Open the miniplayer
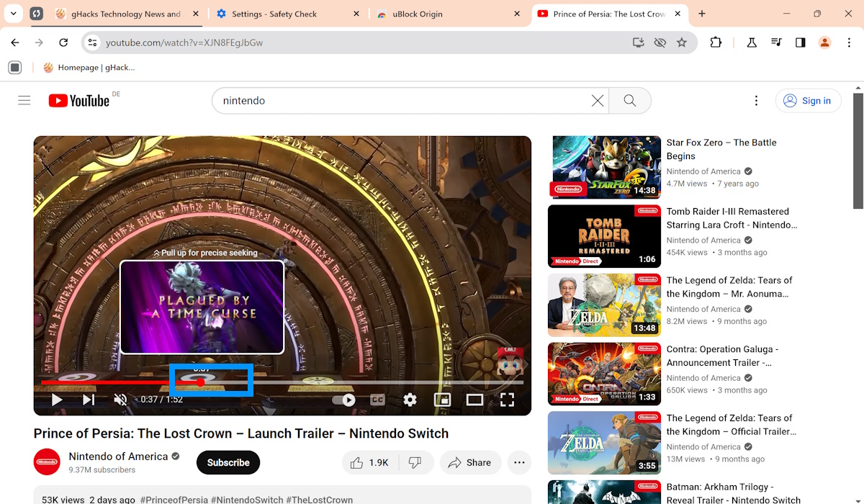This screenshot has height=504, width=864. [442, 399]
